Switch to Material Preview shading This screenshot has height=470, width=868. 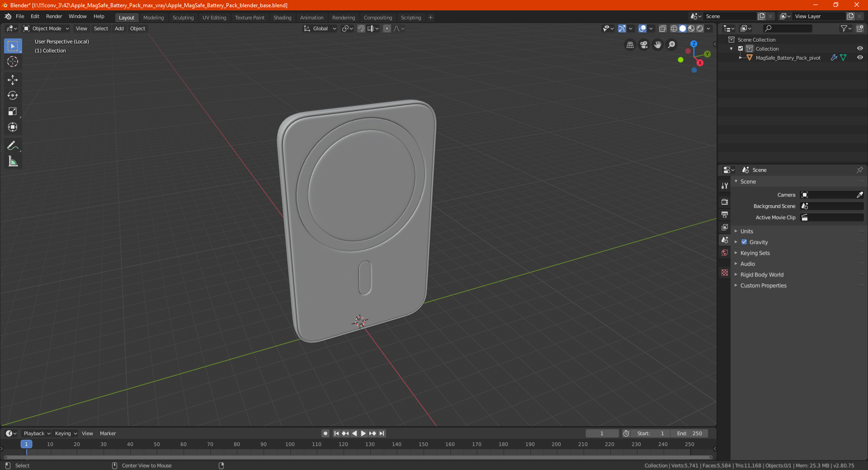coord(691,28)
